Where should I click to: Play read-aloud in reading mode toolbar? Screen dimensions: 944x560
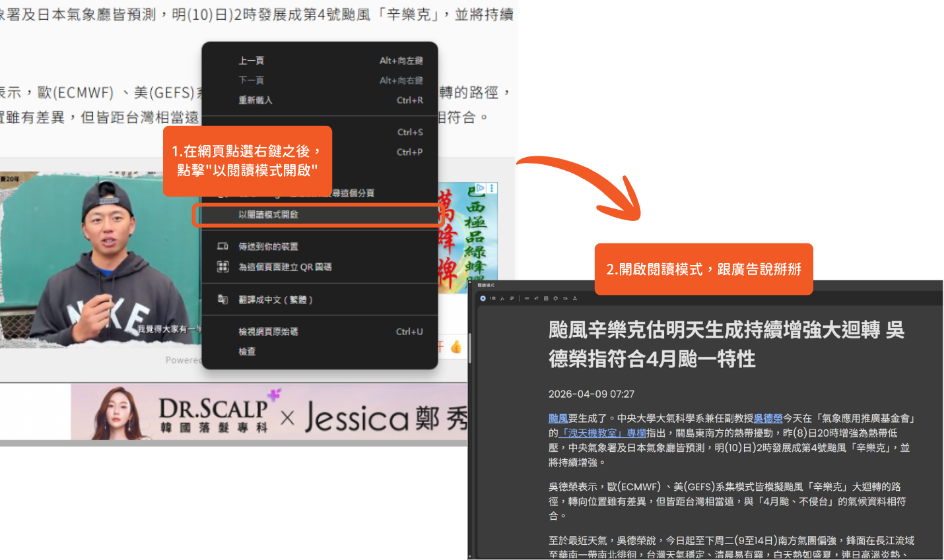click(x=483, y=298)
